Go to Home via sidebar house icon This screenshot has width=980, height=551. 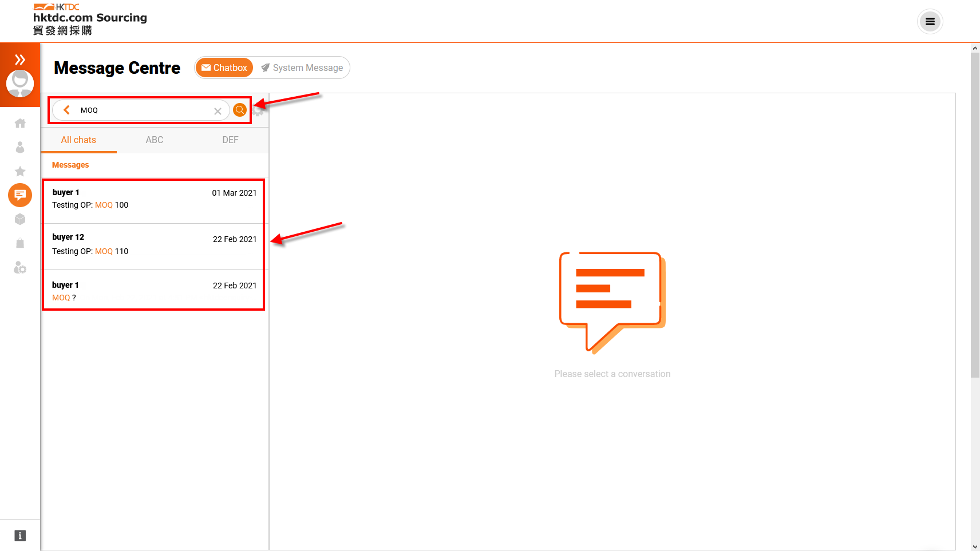20,123
